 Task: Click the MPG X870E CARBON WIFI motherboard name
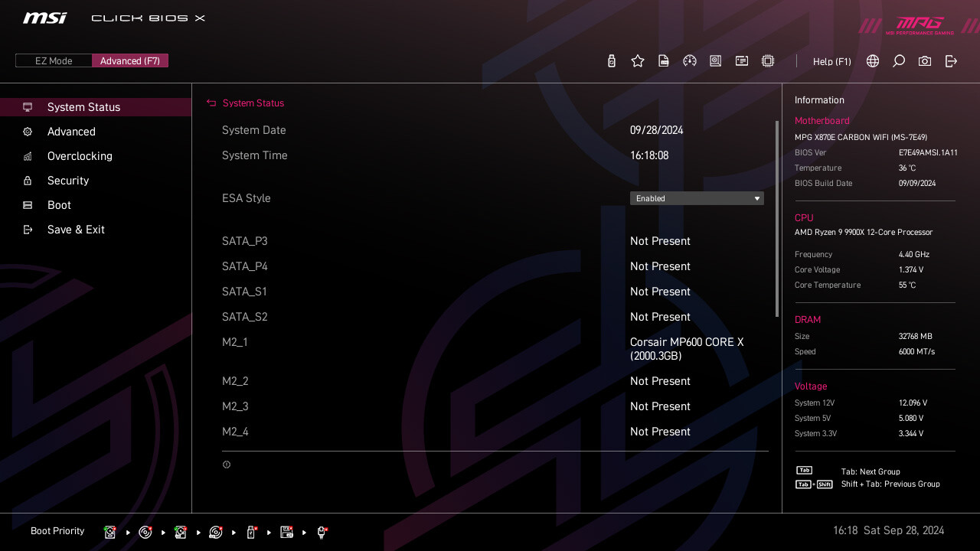861,138
